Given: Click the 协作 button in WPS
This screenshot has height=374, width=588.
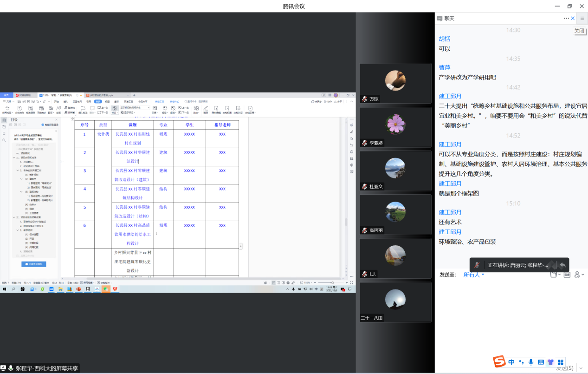Looking at the screenshot, I should [x=328, y=101].
